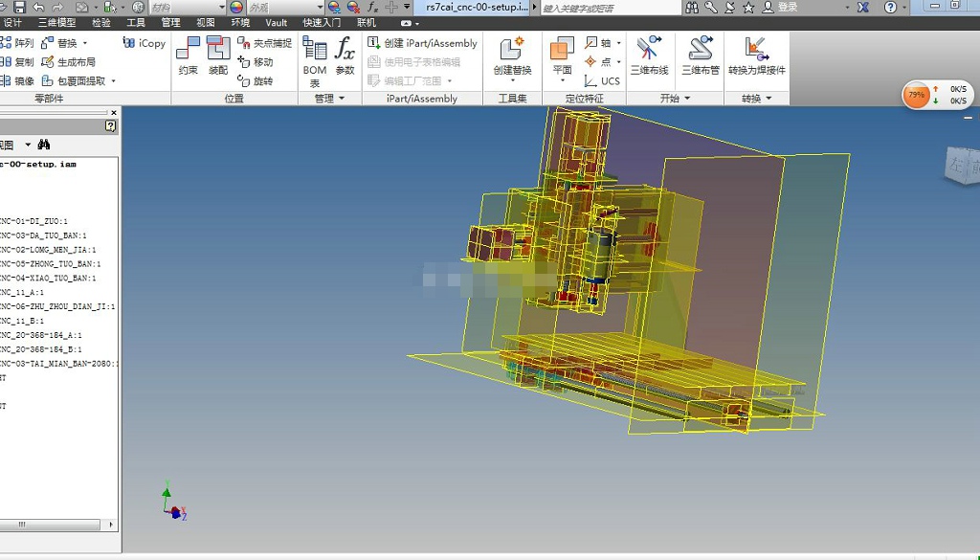Expand the Manage (管理) panel dropdown
Viewport: 980px width, 560px height.
329,99
